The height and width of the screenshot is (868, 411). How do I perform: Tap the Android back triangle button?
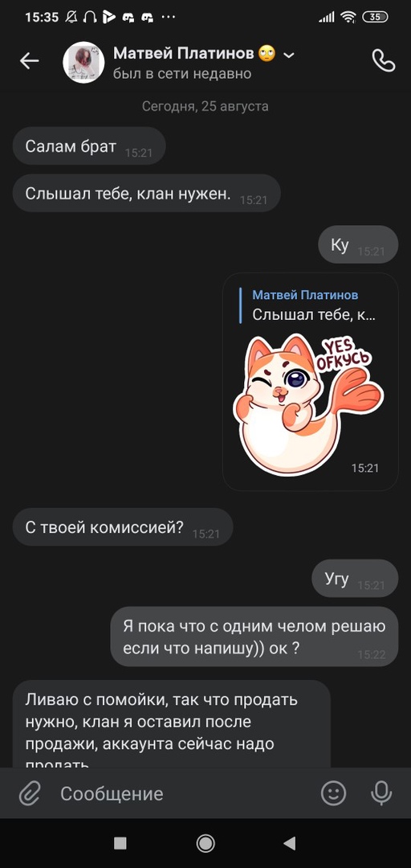pyautogui.click(x=289, y=843)
